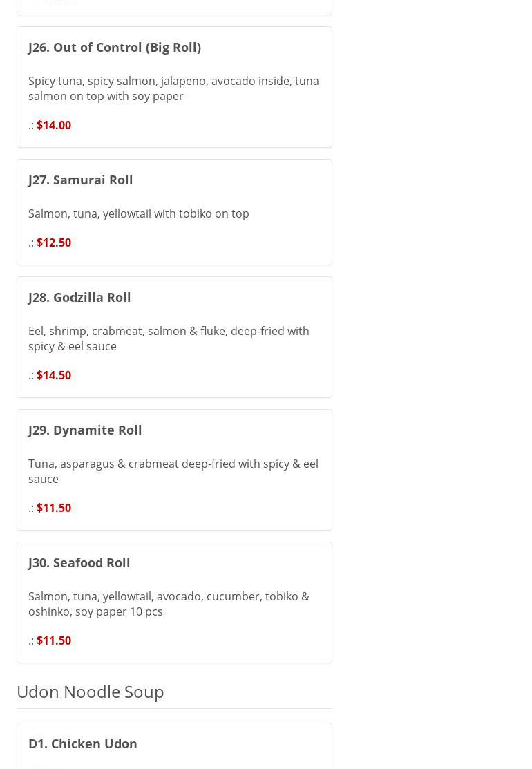Click the '.:' size label for Seafood Roll
This screenshot has height=769, width=532.
(31, 640)
